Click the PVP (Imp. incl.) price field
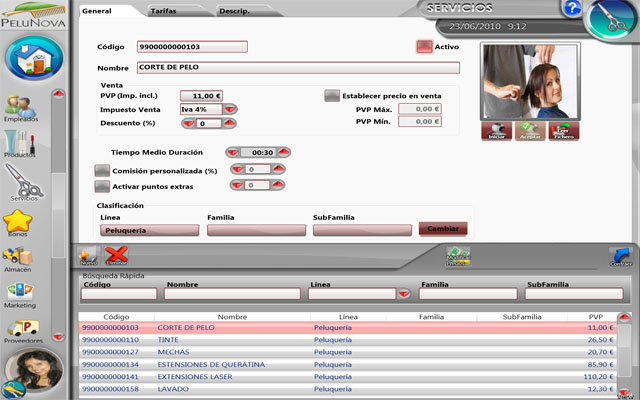 [202, 96]
